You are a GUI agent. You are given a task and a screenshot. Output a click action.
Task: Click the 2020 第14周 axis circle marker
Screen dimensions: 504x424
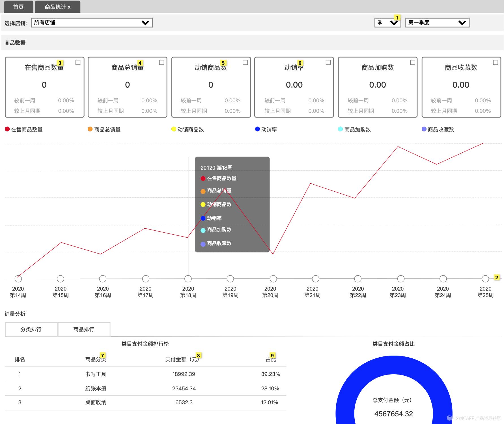[18, 279]
